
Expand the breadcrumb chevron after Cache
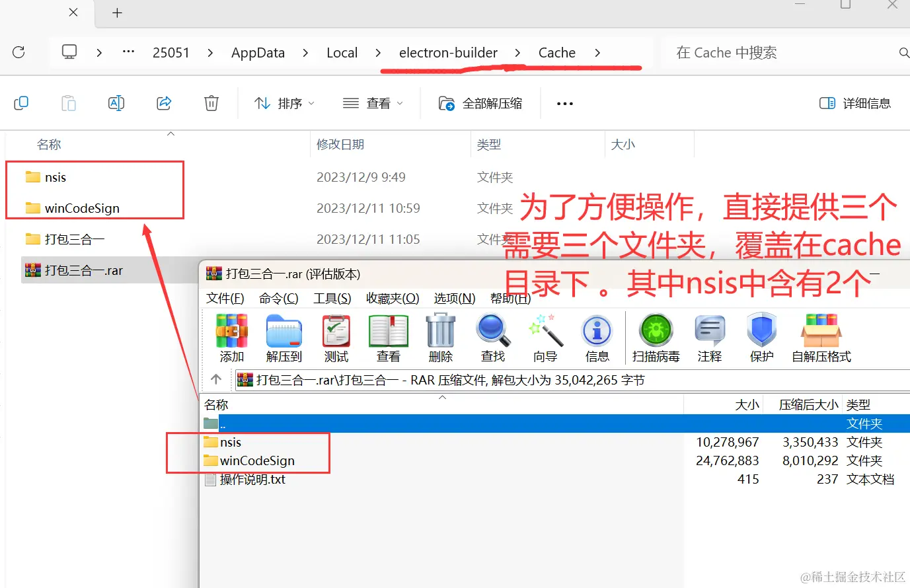pos(597,52)
